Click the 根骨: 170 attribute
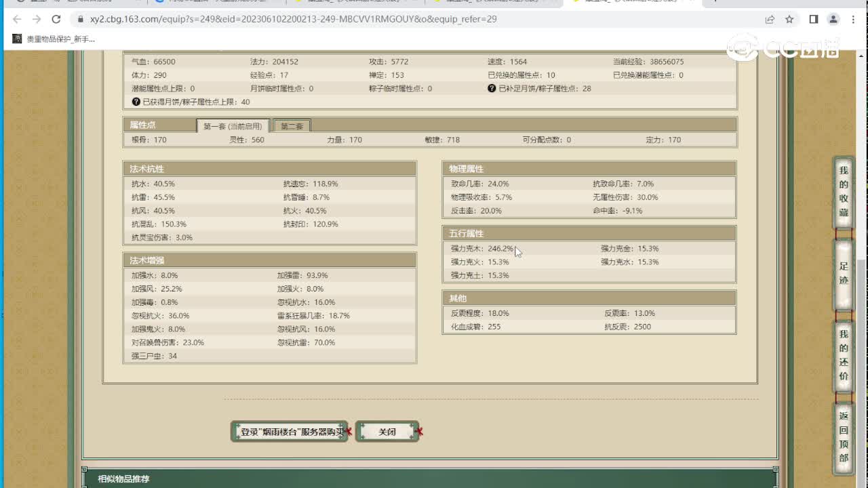Viewport: 868px width, 488px height. click(149, 140)
